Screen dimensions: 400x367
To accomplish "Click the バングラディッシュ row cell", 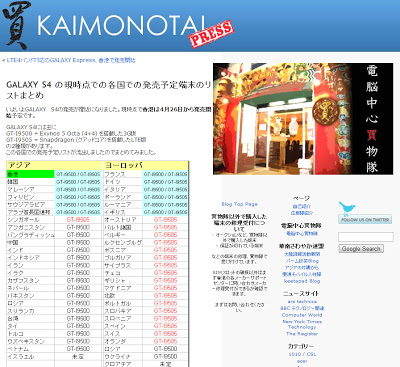I will [x=30, y=235].
